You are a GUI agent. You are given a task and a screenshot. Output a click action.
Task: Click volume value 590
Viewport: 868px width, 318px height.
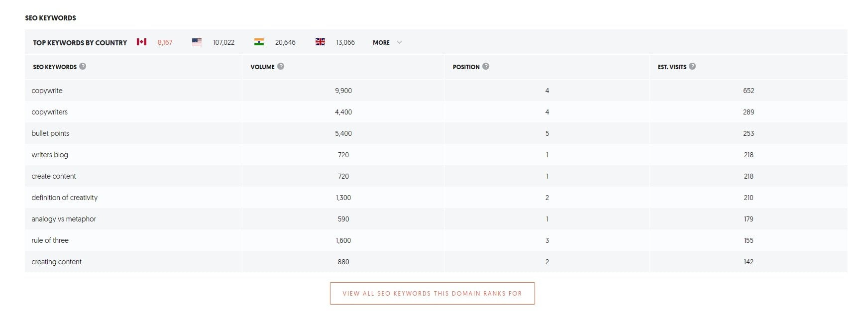coord(343,219)
